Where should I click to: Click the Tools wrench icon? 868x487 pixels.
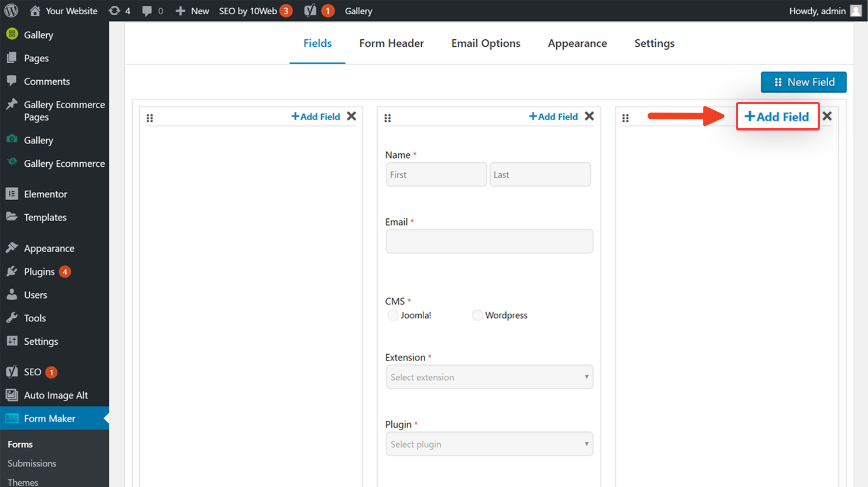click(12, 318)
